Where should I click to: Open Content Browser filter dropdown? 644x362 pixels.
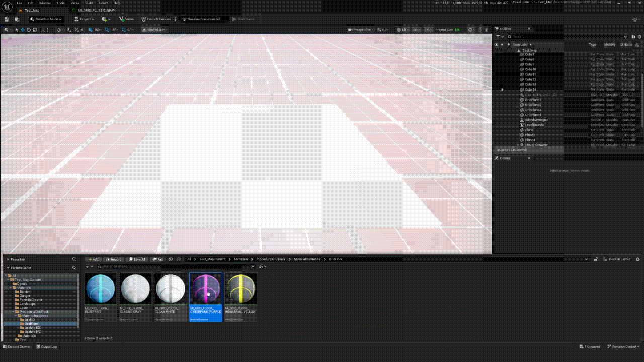[x=89, y=266]
